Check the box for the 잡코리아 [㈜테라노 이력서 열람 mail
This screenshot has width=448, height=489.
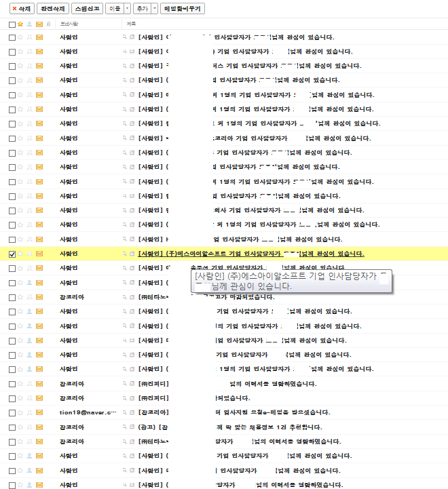[x=12, y=442]
